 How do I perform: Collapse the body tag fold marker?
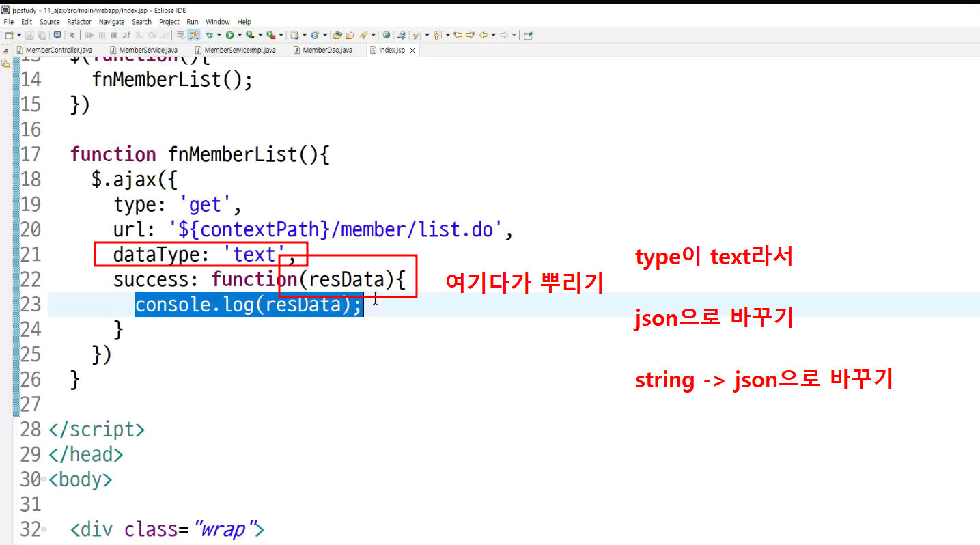(x=44, y=479)
